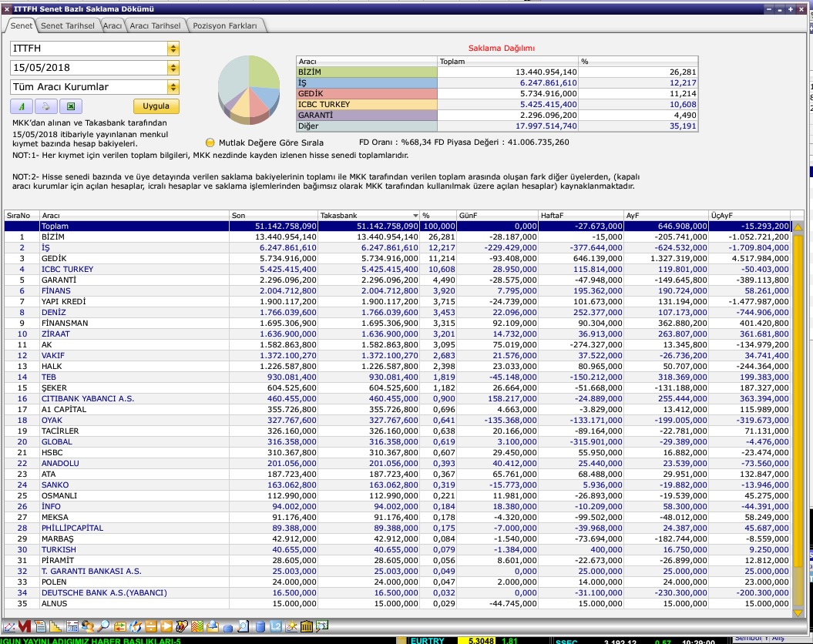
Task: Export the table with the Excel icon
Action: pyautogui.click(x=71, y=106)
